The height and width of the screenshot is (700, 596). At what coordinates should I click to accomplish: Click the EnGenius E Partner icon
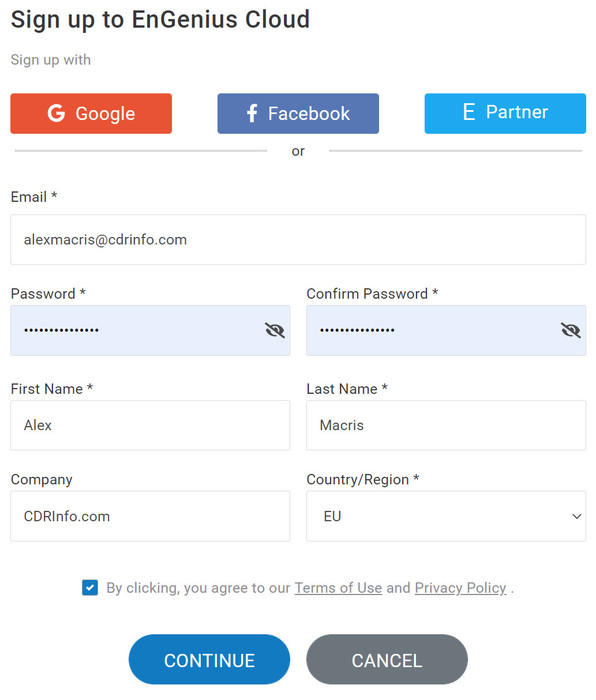click(469, 112)
